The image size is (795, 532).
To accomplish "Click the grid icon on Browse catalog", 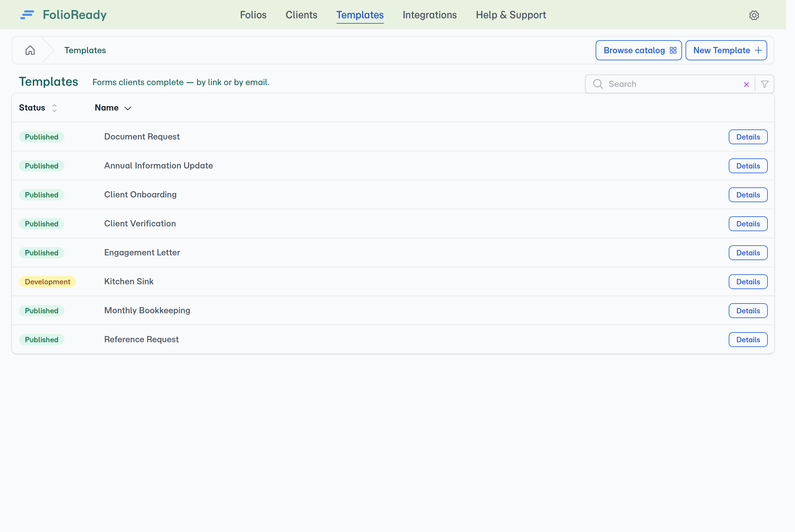I will [x=673, y=51].
